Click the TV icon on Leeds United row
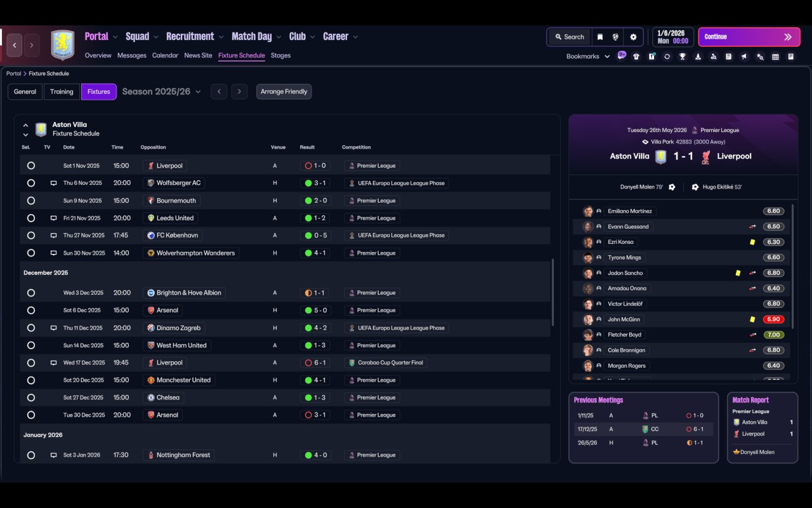Image resolution: width=812 pixels, height=508 pixels. coord(53,218)
